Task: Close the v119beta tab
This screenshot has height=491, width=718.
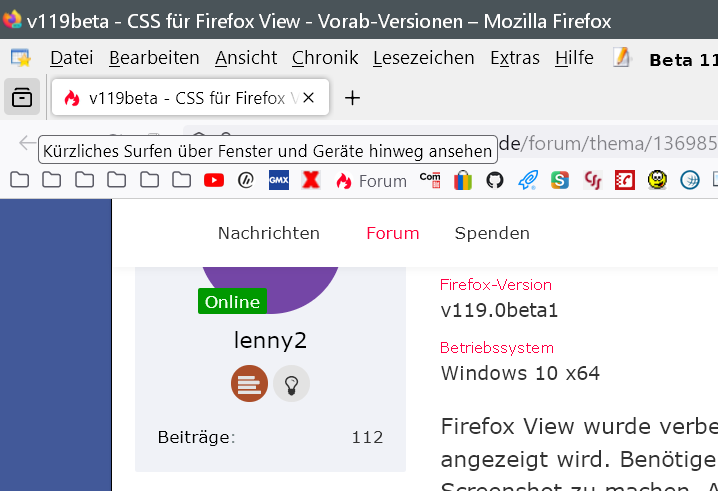Action: [309, 98]
